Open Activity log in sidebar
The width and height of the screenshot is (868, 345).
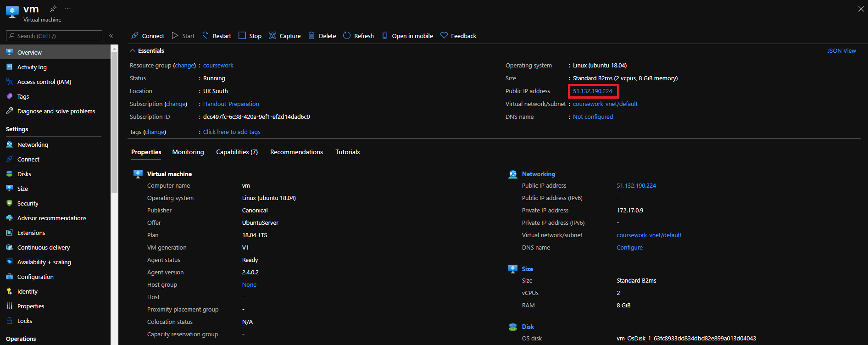(55, 67)
